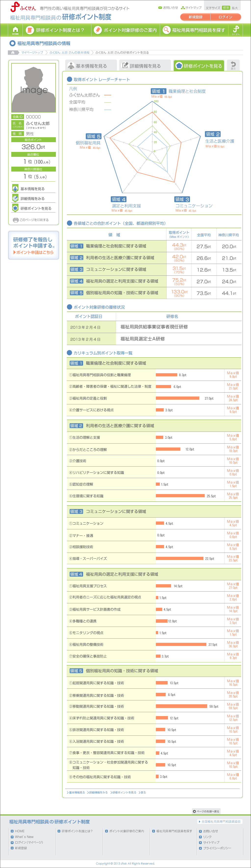Click the ポイント申請はこちら banner
This screenshot has width=251, height=868.
(x=33, y=245)
